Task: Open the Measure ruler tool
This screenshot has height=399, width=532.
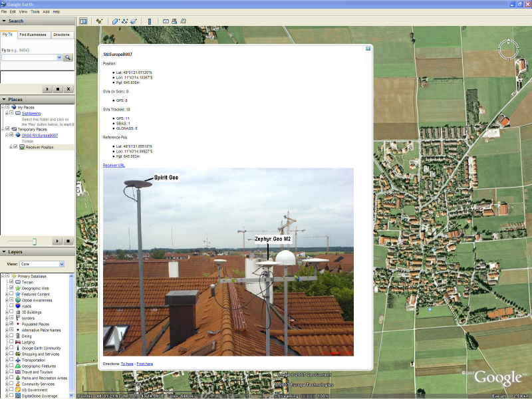Action: (150, 21)
